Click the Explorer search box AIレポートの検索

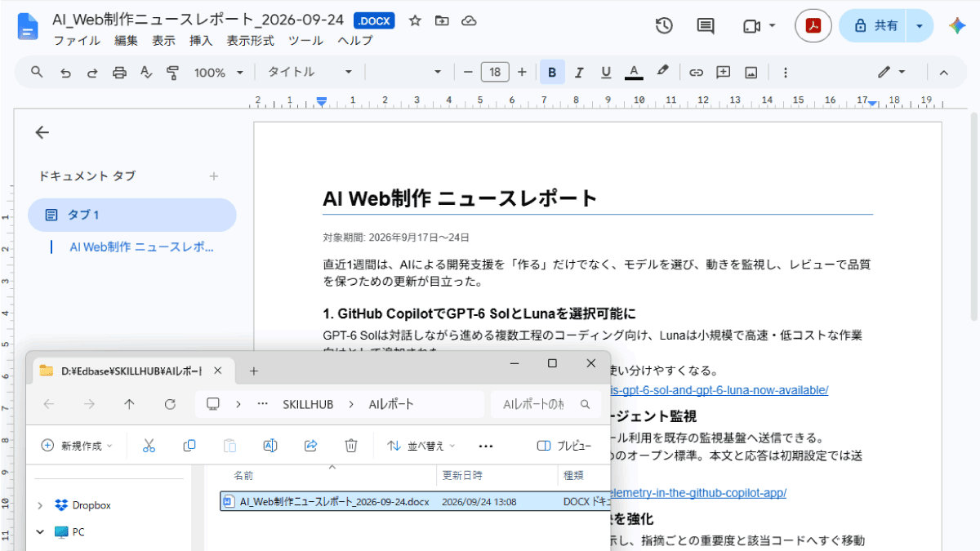pos(545,404)
